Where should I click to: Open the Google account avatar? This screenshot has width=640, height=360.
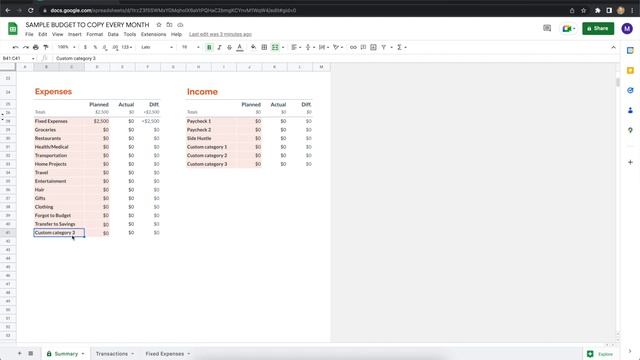tap(627, 29)
